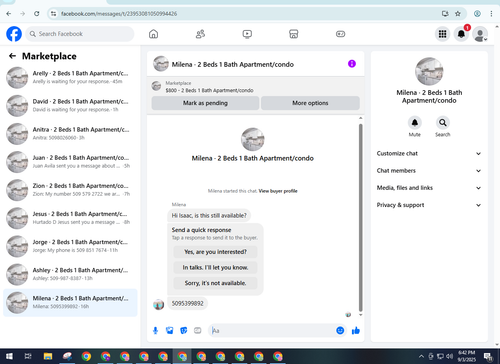Open conversation info purple icon
The height and width of the screenshot is (364, 500).
coord(352,64)
